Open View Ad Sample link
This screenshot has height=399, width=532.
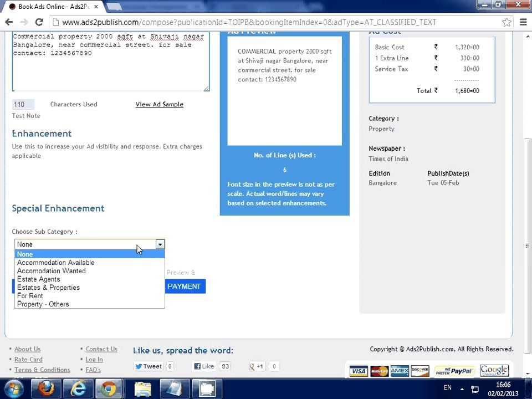(x=159, y=104)
